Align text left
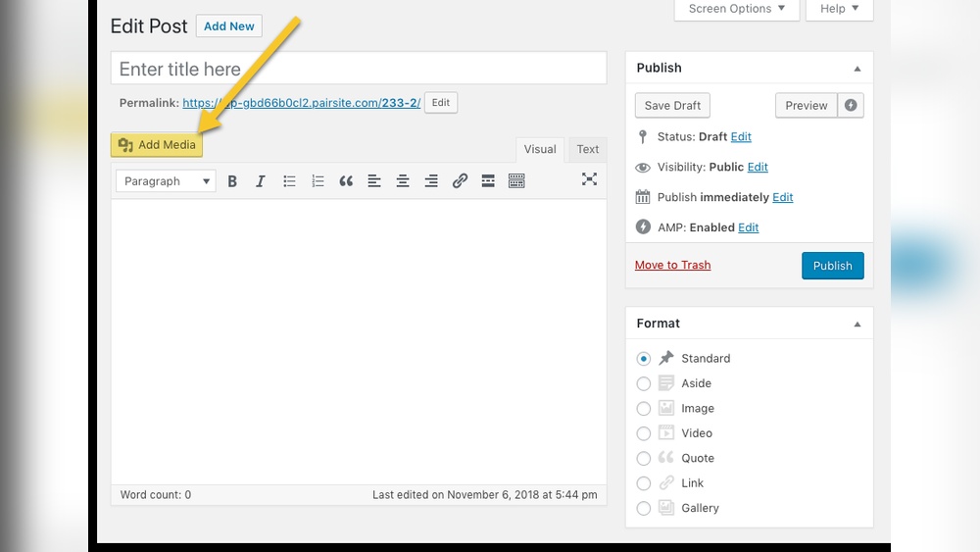 373,181
